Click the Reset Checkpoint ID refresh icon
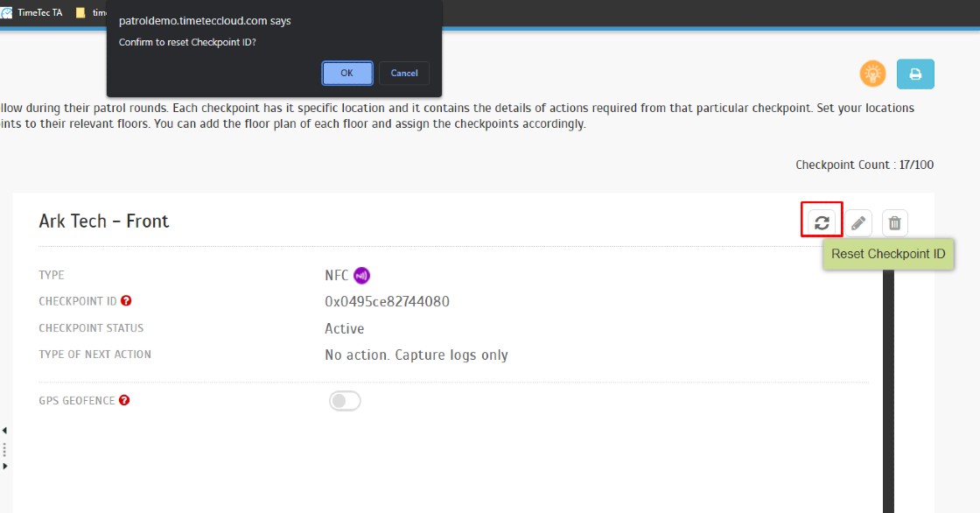The image size is (980, 513). pyautogui.click(x=822, y=222)
